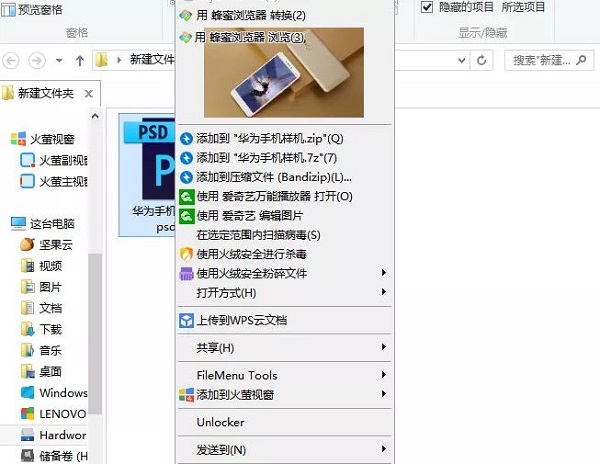Image resolution: width=600 pixels, height=464 pixels.
Task: Expand the FileMenu Tools submenu arrow
Action: tap(383, 375)
